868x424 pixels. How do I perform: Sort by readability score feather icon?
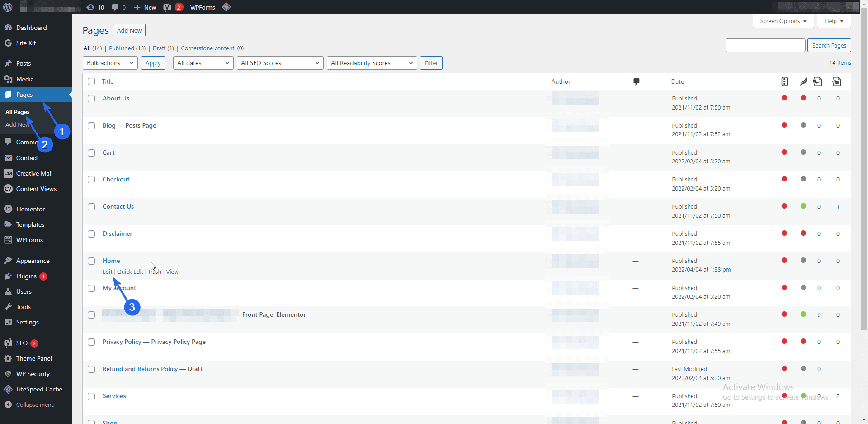(x=803, y=81)
